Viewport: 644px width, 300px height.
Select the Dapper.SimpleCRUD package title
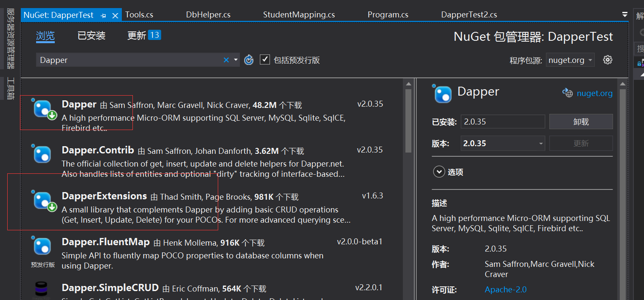[110, 288]
